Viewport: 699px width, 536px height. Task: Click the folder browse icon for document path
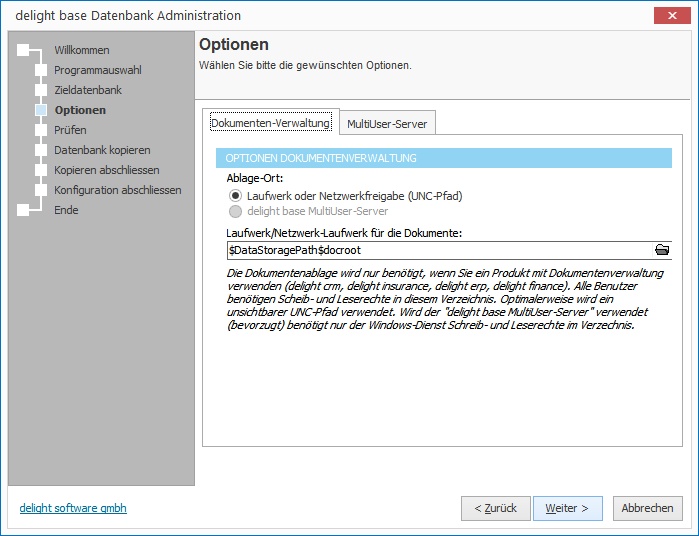click(x=661, y=249)
